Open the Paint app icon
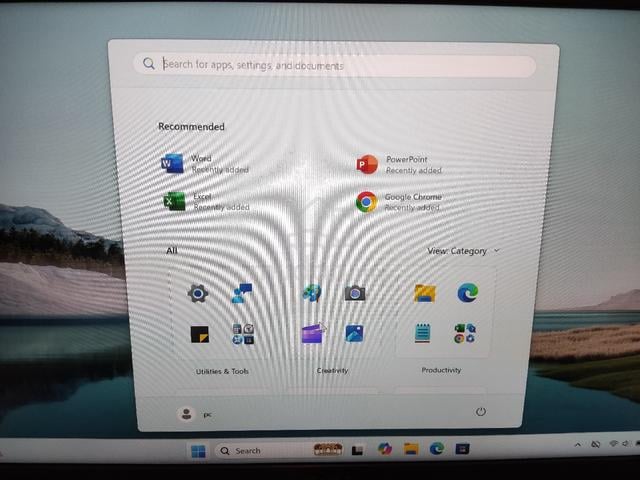This screenshot has height=480, width=640. click(312, 293)
